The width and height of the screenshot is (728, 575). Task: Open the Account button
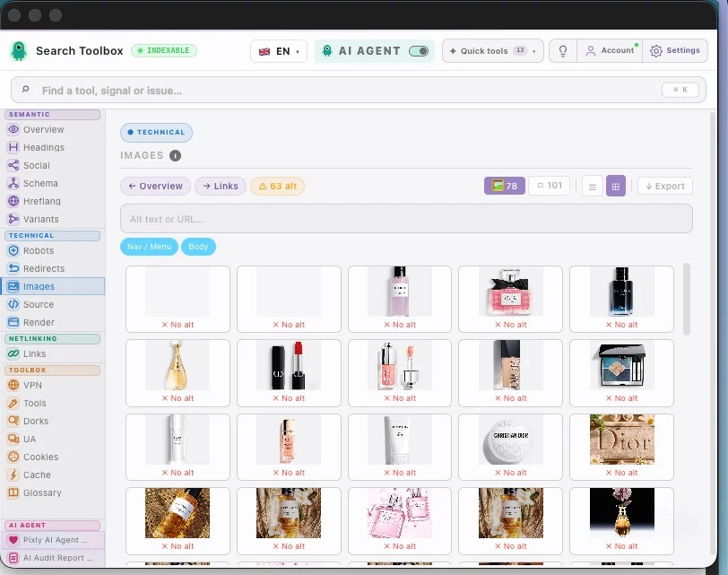pyautogui.click(x=610, y=50)
